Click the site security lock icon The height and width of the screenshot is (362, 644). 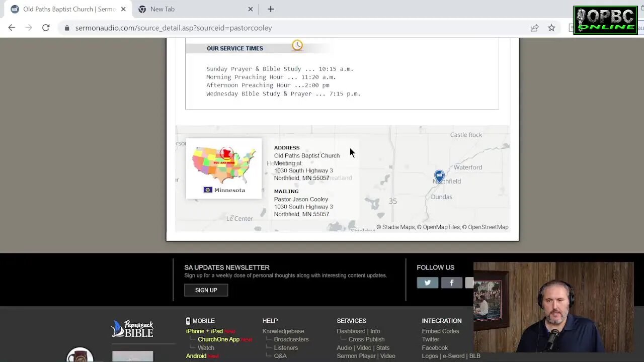(x=66, y=28)
